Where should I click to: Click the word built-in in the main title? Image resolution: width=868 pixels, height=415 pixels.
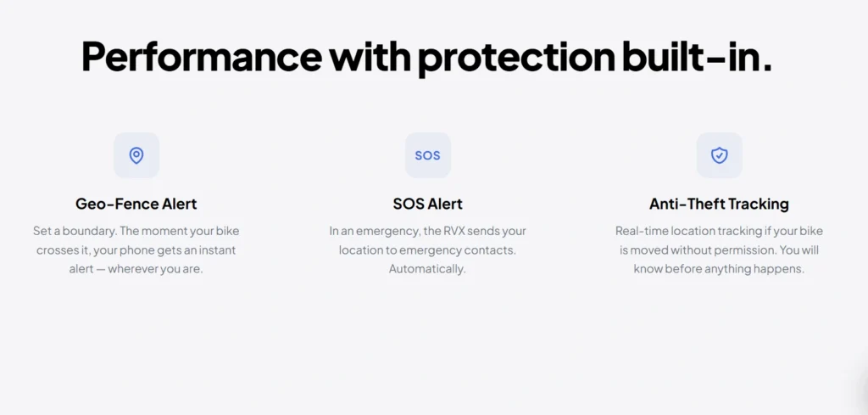point(697,56)
